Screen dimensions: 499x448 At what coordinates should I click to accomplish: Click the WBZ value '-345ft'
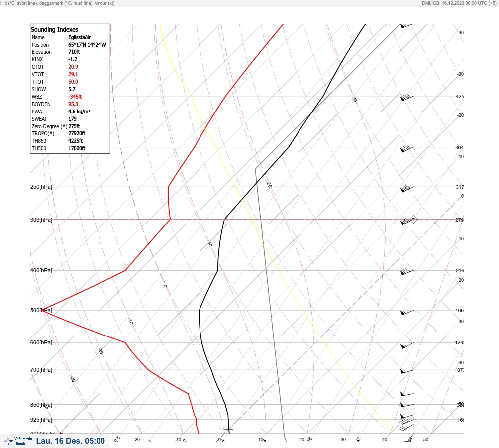(x=75, y=97)
